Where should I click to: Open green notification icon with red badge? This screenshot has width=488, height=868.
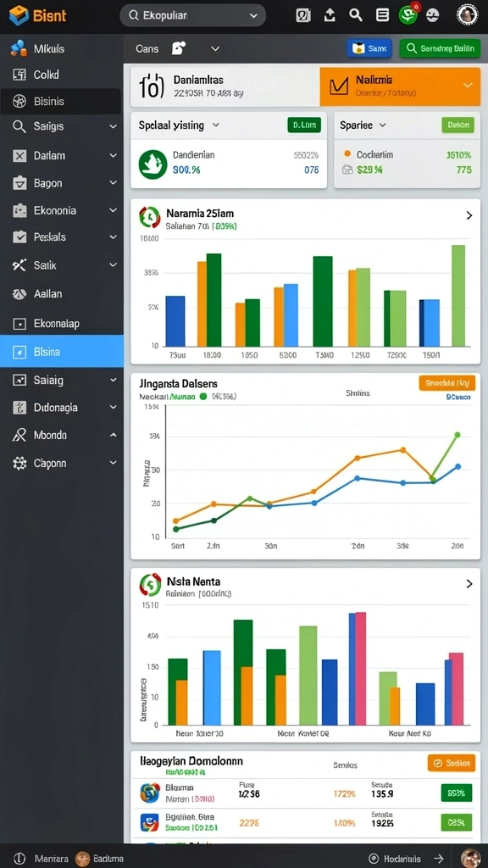click(408, 15)
